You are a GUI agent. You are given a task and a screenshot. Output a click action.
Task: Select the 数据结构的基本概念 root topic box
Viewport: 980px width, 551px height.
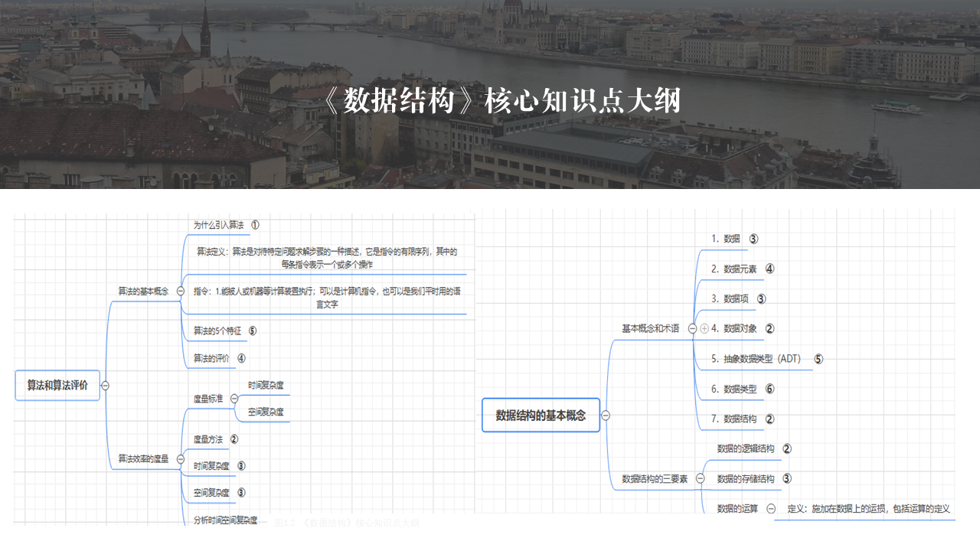(541, 416)
